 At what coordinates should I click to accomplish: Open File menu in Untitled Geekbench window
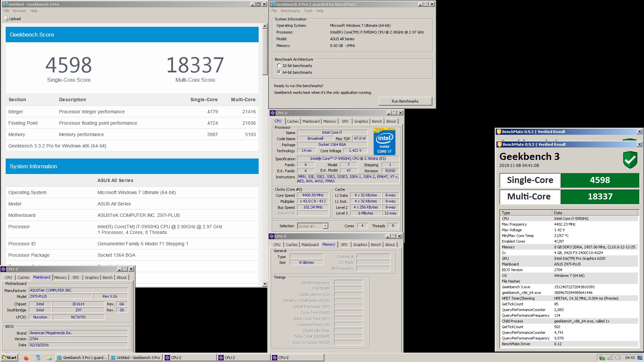6,11
